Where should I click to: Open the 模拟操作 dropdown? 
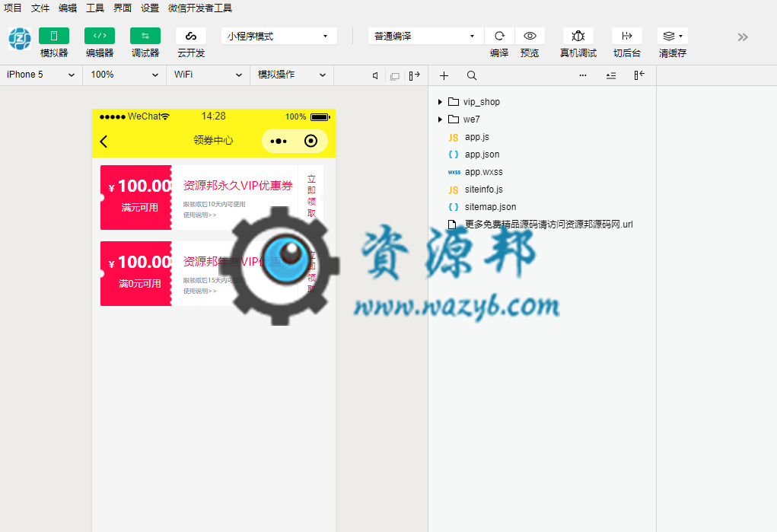(291, 75)
